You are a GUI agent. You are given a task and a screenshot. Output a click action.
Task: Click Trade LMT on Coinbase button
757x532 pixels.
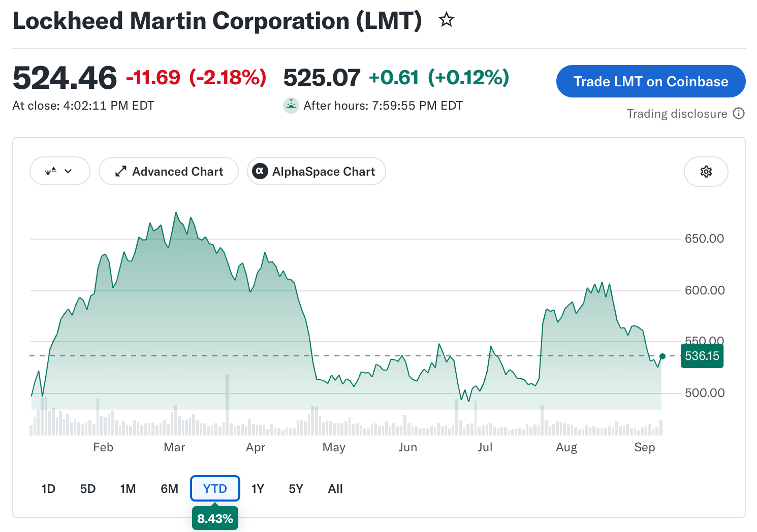pos(651,81)
